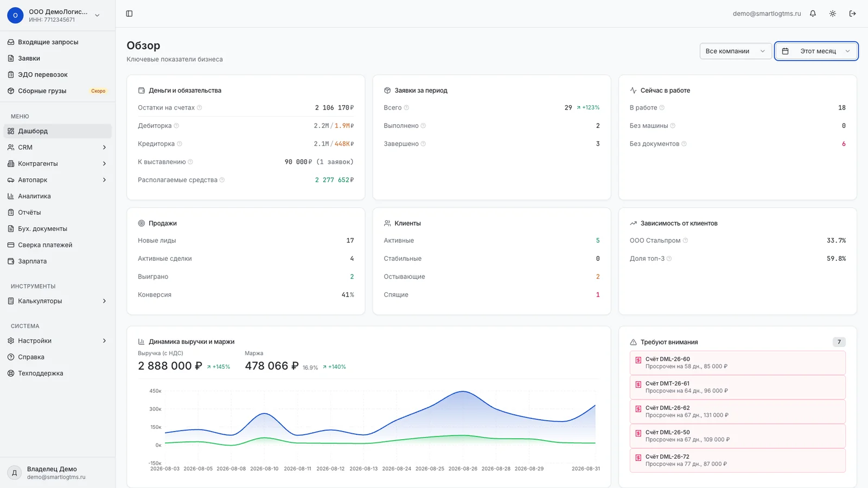The image size is (868, 488).
Task: Click the Клиенты people icon
Action: 387,223
